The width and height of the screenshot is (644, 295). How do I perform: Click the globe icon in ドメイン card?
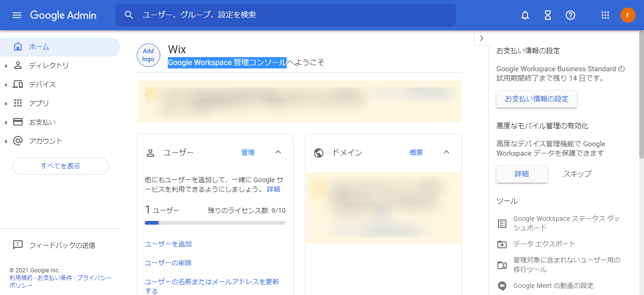(319, 152)
